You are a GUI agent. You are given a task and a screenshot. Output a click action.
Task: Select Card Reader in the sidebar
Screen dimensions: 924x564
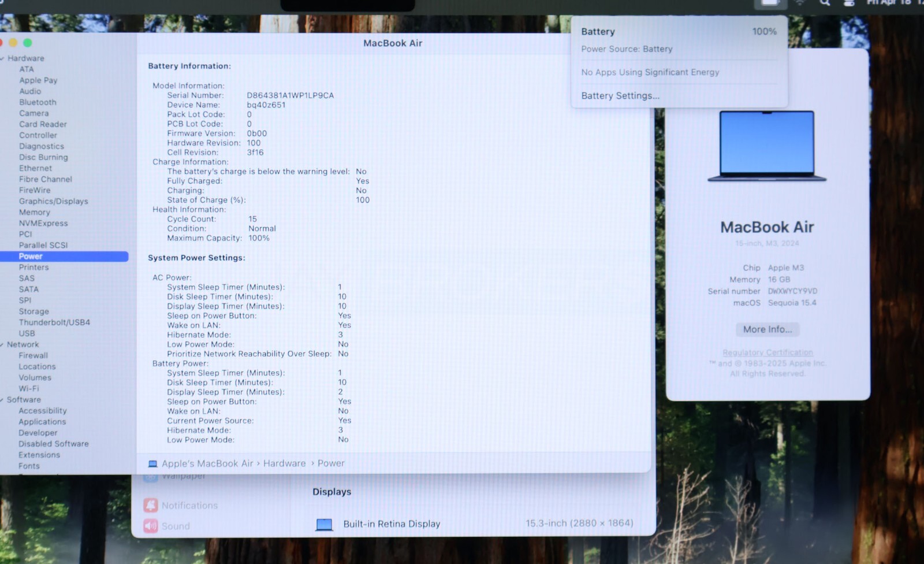pos(43,124)
